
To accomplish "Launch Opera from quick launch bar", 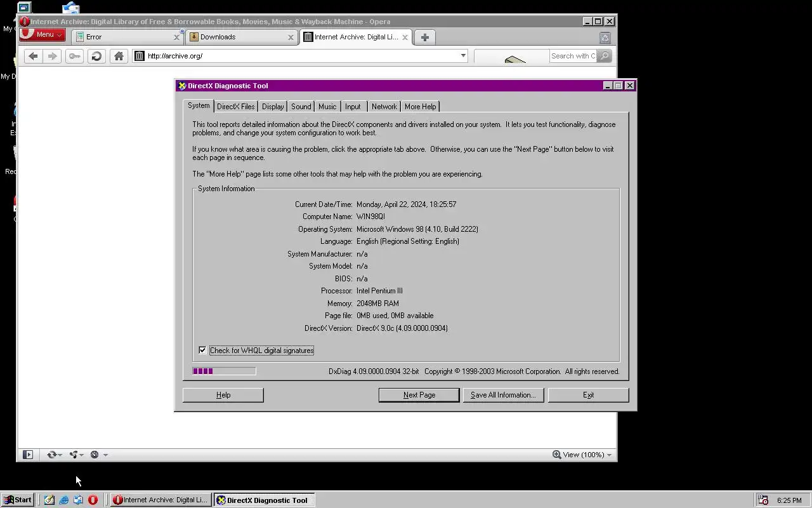I will [93, 500].
